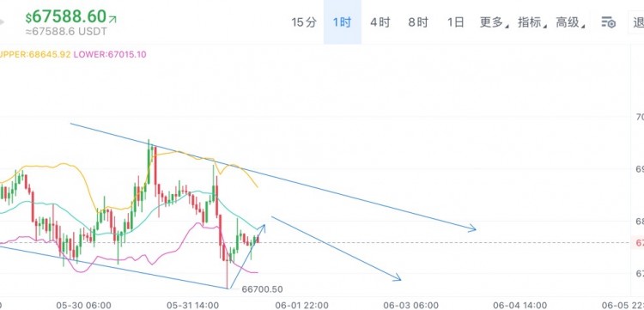This screenshot has height=310, width=644.
Task: Click the 66700.50 low price label
Action: (262, 289)
